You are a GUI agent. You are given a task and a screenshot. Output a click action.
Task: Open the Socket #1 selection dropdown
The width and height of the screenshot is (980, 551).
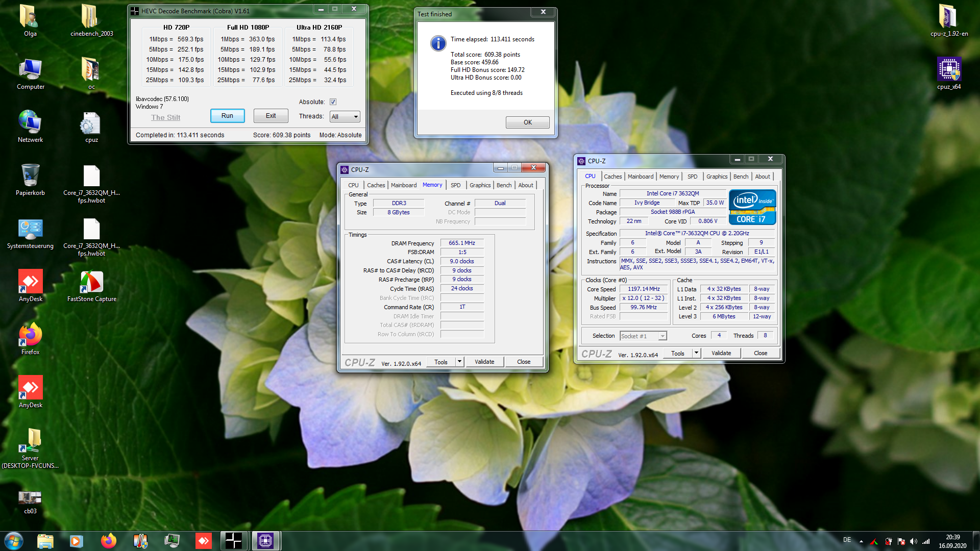click(644, 336)
